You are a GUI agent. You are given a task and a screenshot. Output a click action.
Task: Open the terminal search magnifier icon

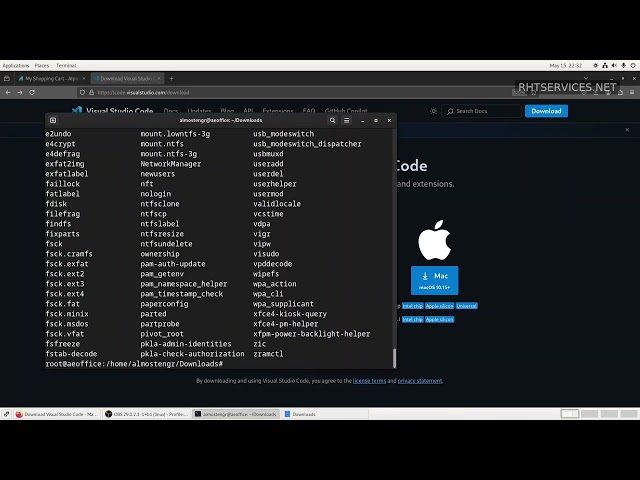pyautogui.click(x=333, y=120)
